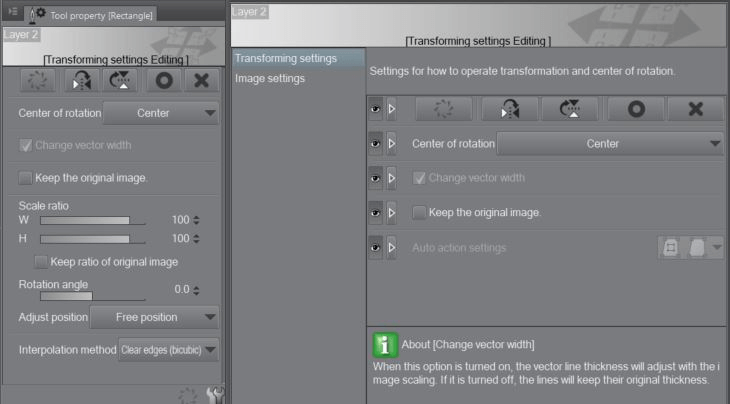This screenshot has height=404, width=730.
Task: Open the Interpolation method dropdown
Action: click(168, 350)
